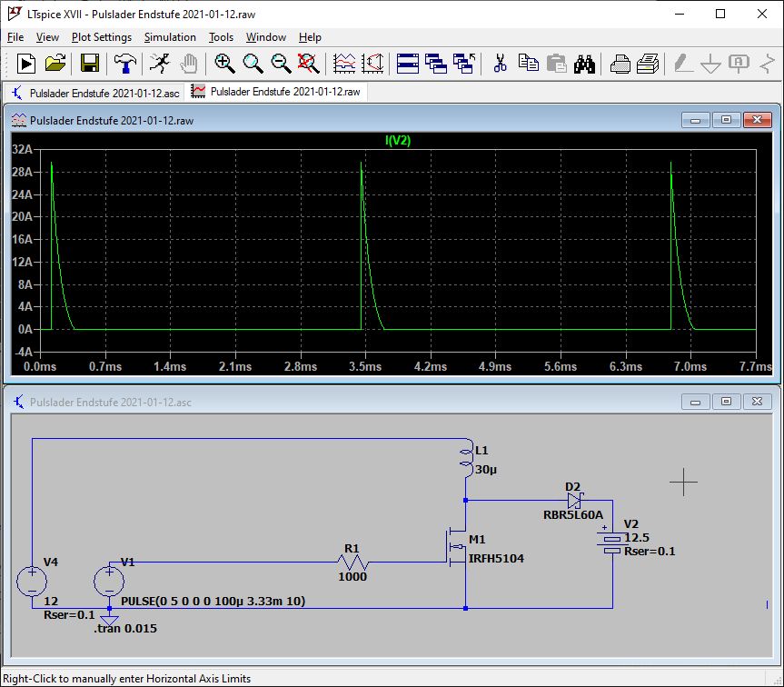784x687 pixels.
Task: Open the Plot Settings menu
Action: pos(102,37)
